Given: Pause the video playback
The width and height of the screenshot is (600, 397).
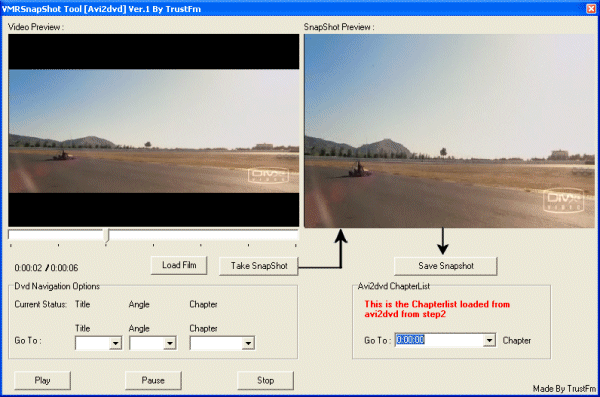Looking at the screenshot, I should [x=153, y=380].
